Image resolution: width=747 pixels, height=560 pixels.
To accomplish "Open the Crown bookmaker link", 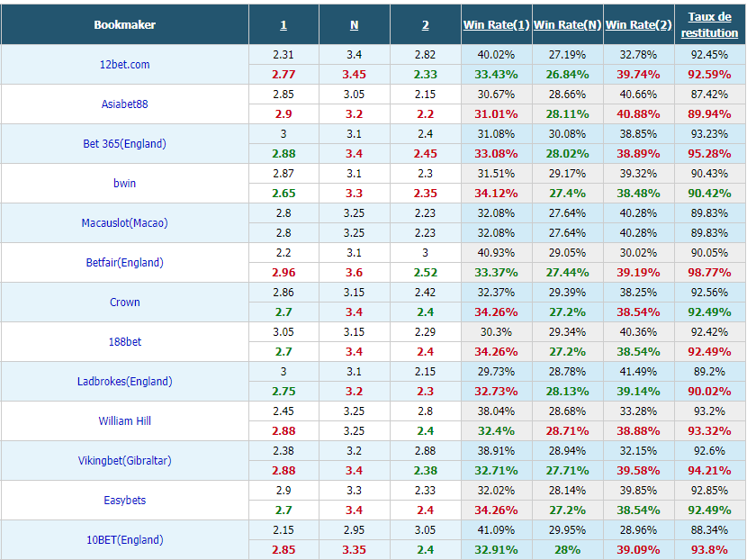I will [x=125, y=303].
